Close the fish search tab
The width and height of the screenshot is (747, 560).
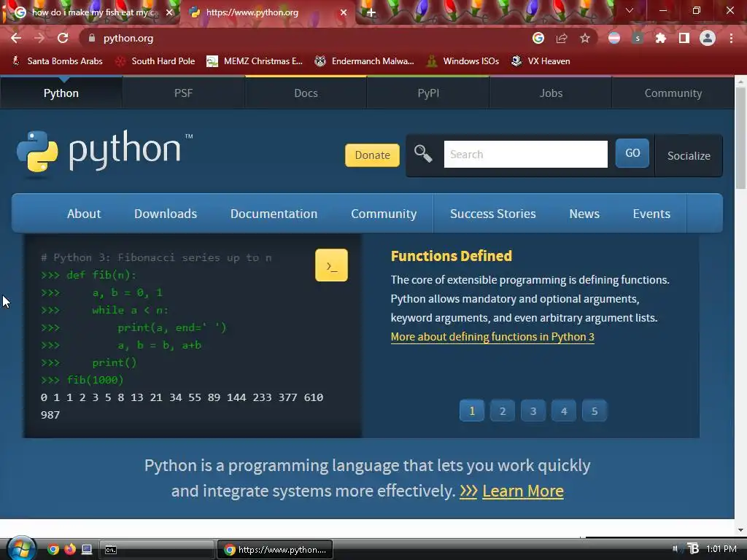169,12
